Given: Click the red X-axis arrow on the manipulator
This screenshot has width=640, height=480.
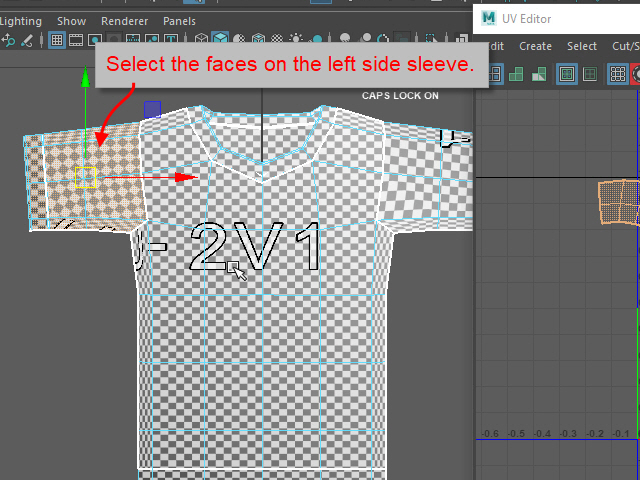Looking at the screenshot, I should [186, 177].
